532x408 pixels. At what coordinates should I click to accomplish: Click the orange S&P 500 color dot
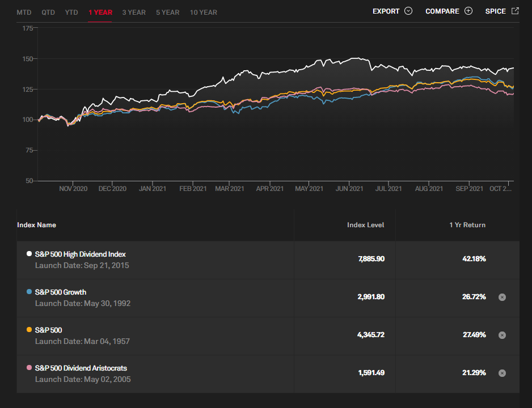click(29, 329)
